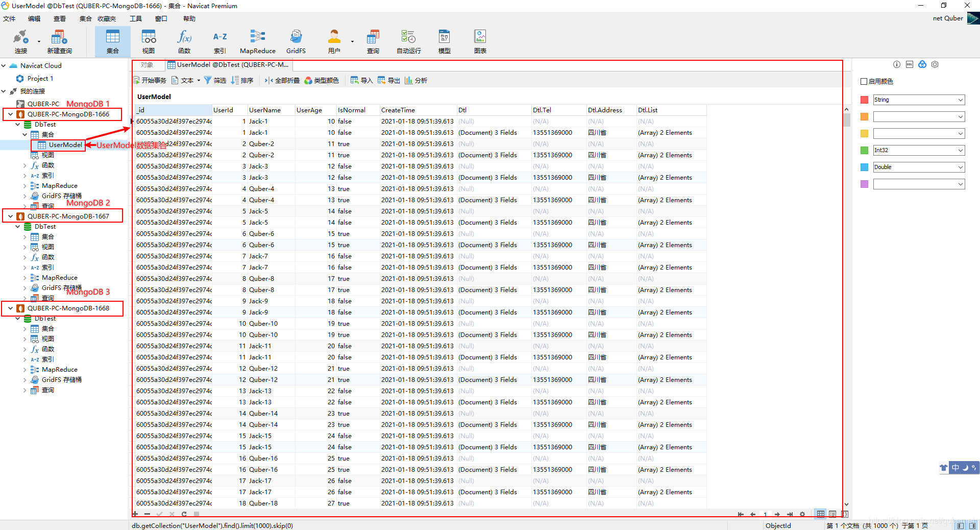Collapse the Navicat Cloud tree node
Screen dimensions: 980x530
coord(4,66)
